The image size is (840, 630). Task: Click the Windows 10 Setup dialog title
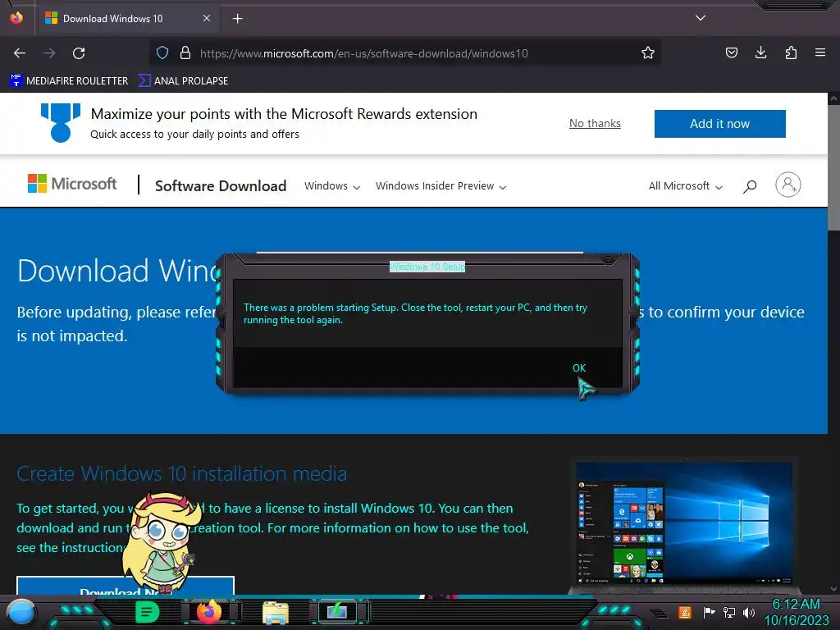pos(427,267)
